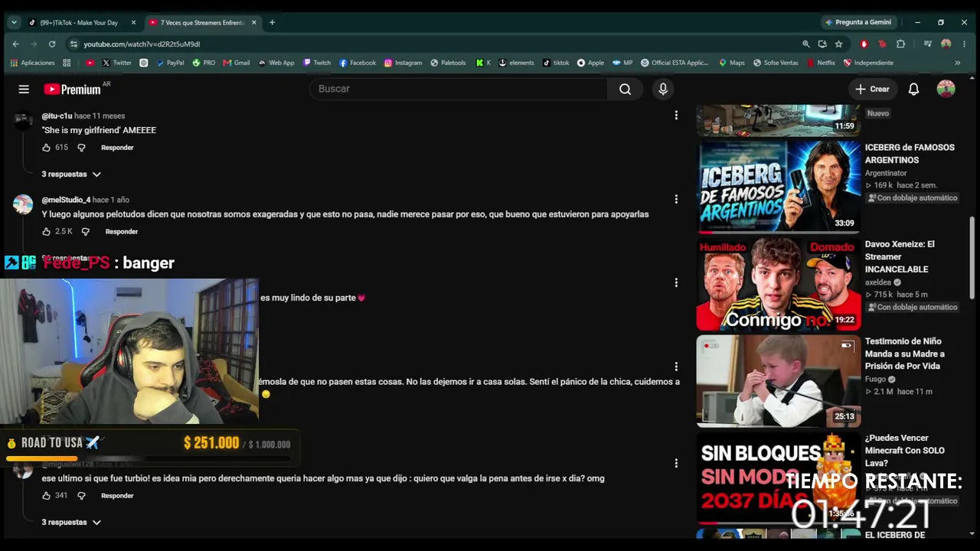The image size is (980, 551).
Task: Reload the page in Chrome
Action: [52, 44]
